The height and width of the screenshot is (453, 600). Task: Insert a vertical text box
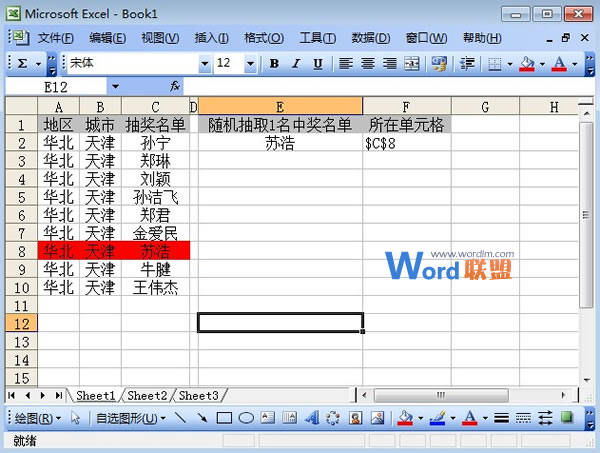(x=290, y=417)
